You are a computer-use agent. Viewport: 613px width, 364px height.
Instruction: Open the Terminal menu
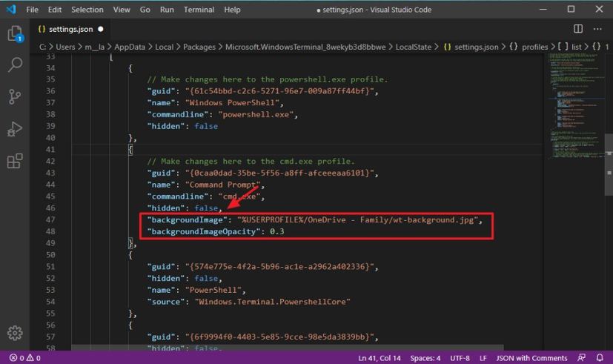click(199, 10)
